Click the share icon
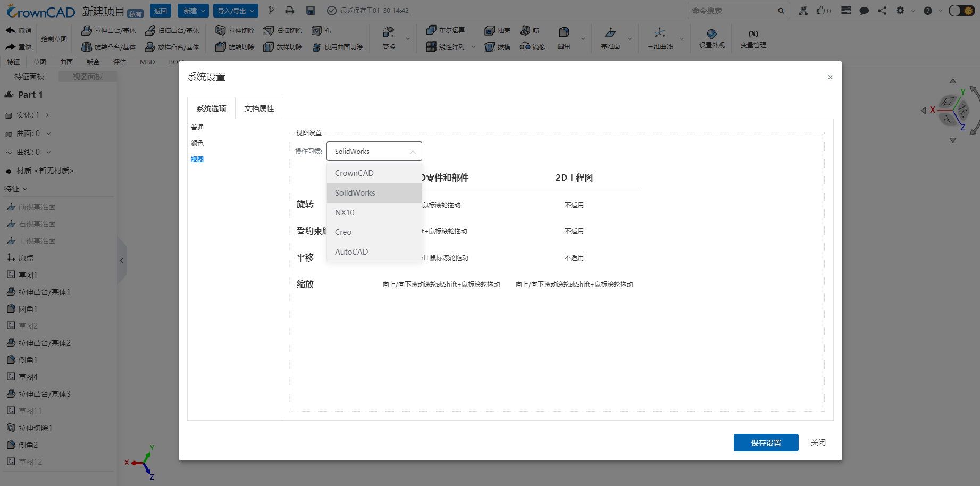The width and height of the screenshot is (980, 486). click(x=882, y=11)
